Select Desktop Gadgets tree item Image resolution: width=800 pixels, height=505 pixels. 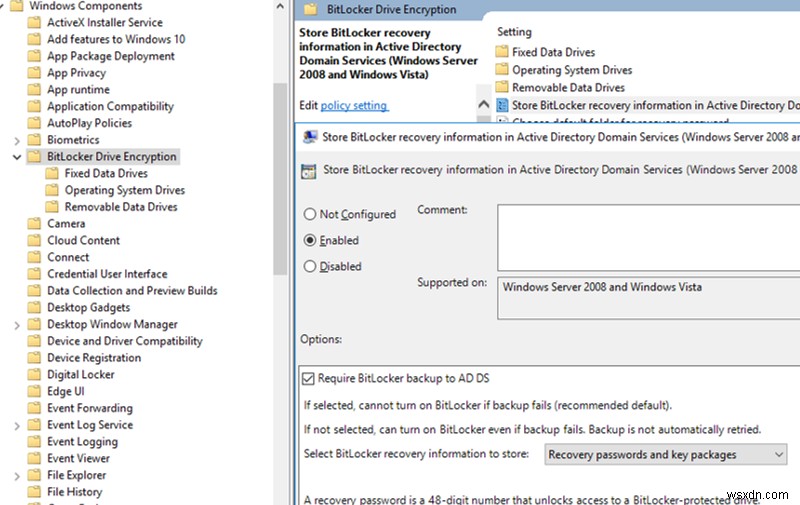click(88, 308)
